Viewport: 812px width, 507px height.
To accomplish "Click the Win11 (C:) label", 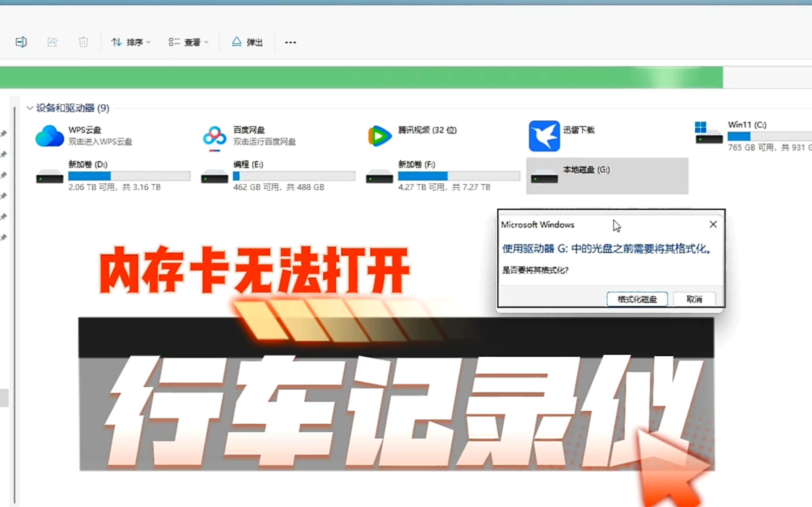I will pyautogui.click(x=747, y=125).
